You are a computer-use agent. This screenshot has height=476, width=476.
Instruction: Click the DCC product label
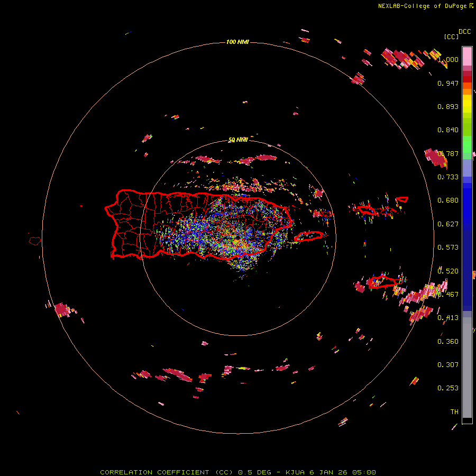coord(464,32)
